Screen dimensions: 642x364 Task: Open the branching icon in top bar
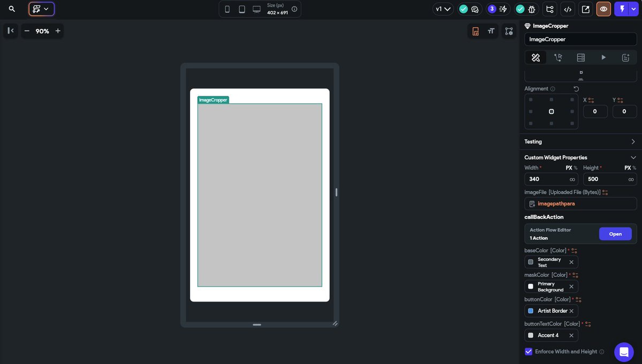(549, 9)
